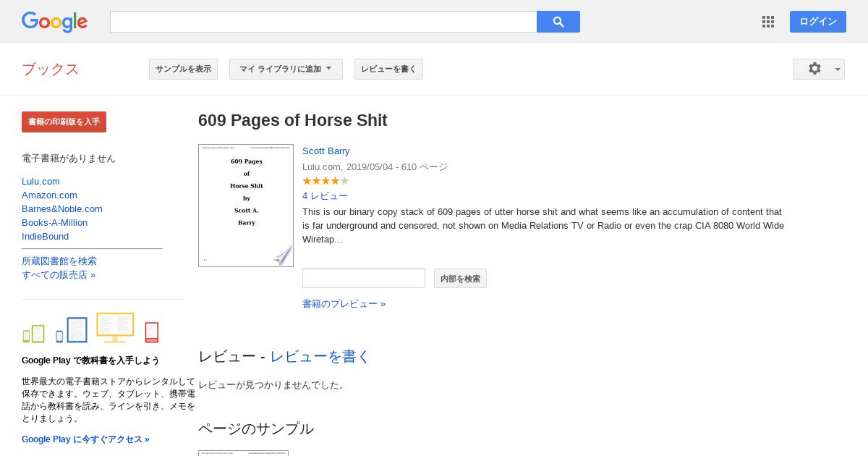The width and height of the screenshot is (868, 456).
Task: Click Google Play で教科書を入手しよう heading
Action: point(90,360)
